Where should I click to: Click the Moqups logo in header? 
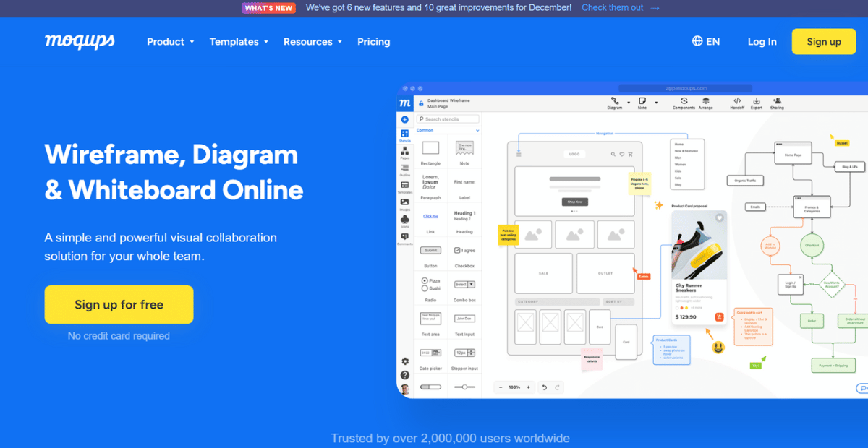tap(80, 41)
